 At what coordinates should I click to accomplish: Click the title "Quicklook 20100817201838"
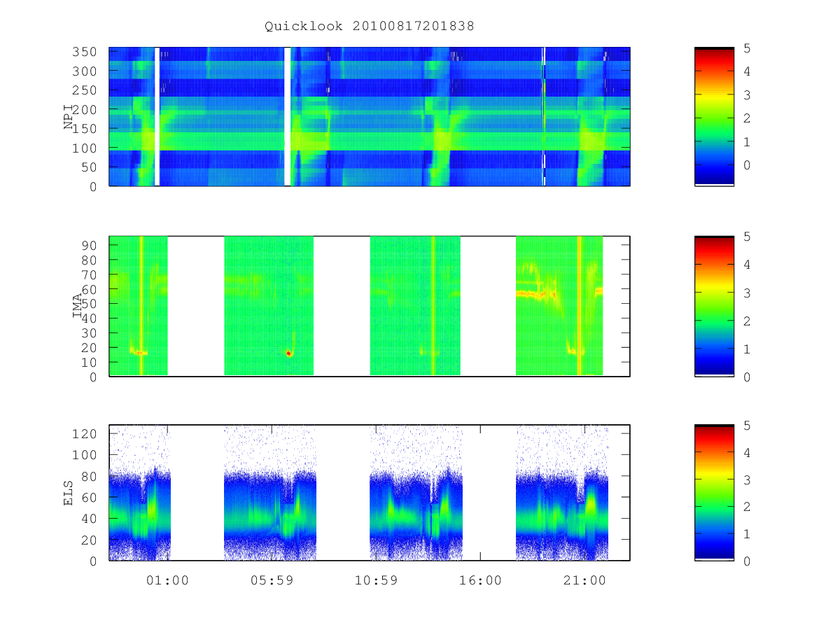[370, 27]
